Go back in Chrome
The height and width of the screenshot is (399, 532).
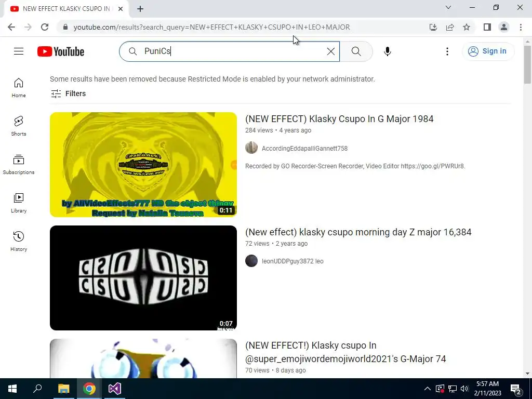11,27
